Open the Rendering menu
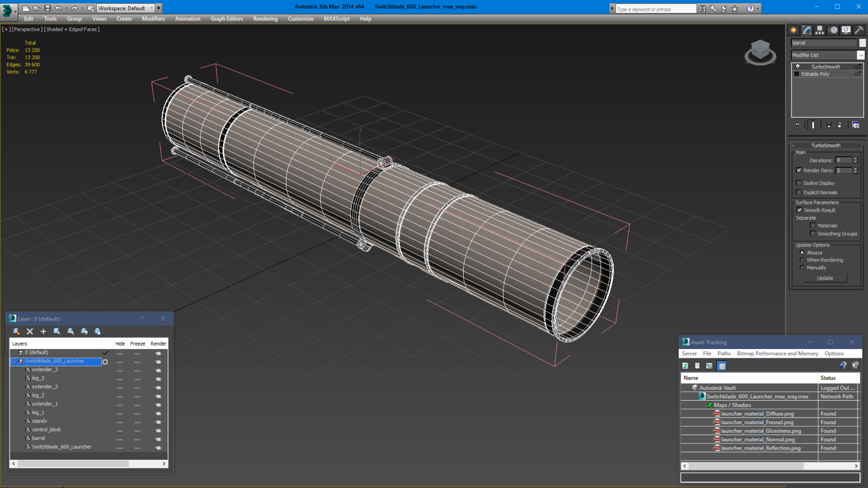The image size is (868, 488). click(265, 19)
